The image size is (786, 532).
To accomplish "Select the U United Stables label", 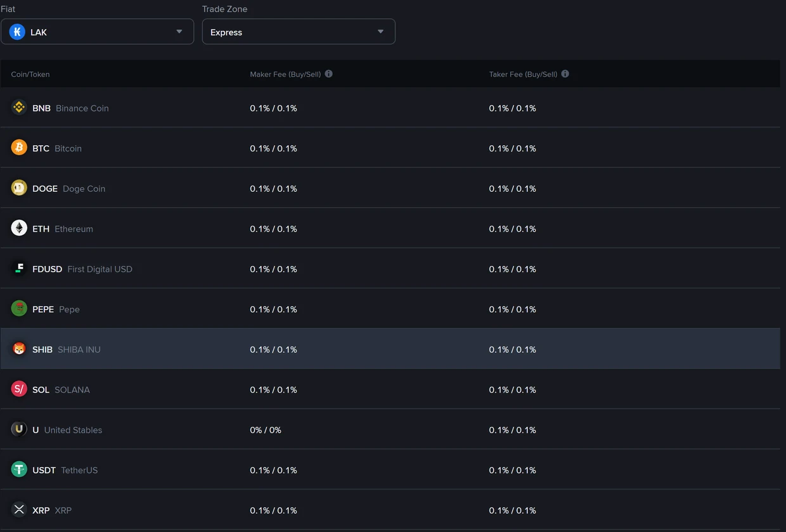I will (67, 430).
